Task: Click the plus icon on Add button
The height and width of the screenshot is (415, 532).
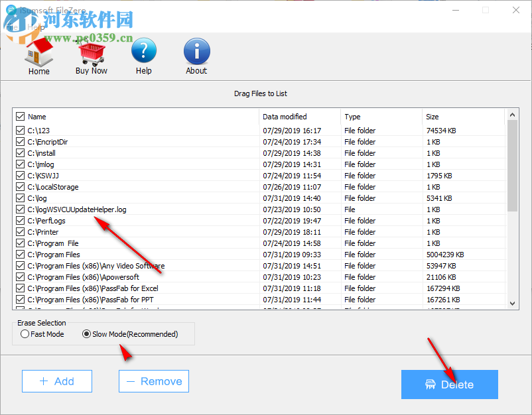Action: click(x=43, y=381)
